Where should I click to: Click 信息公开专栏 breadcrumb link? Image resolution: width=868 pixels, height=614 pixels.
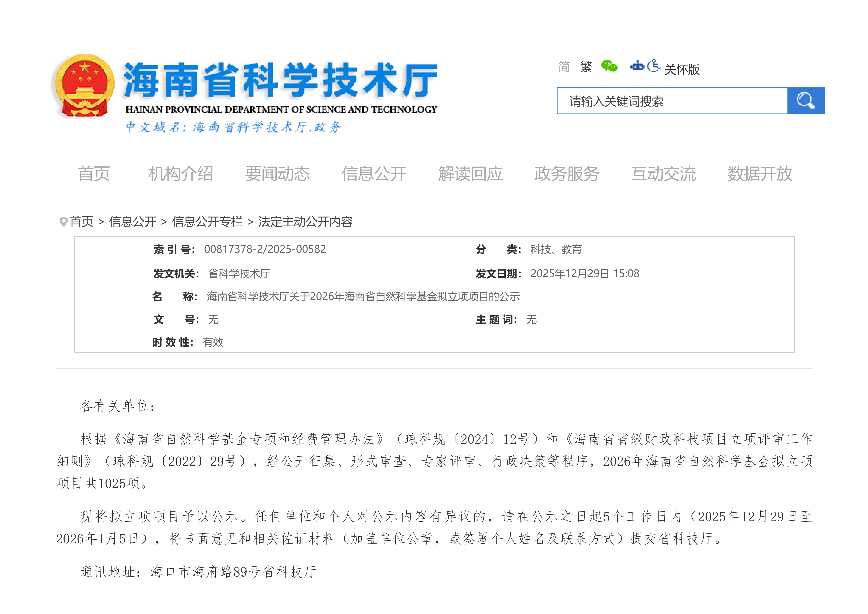click(207, 222)
